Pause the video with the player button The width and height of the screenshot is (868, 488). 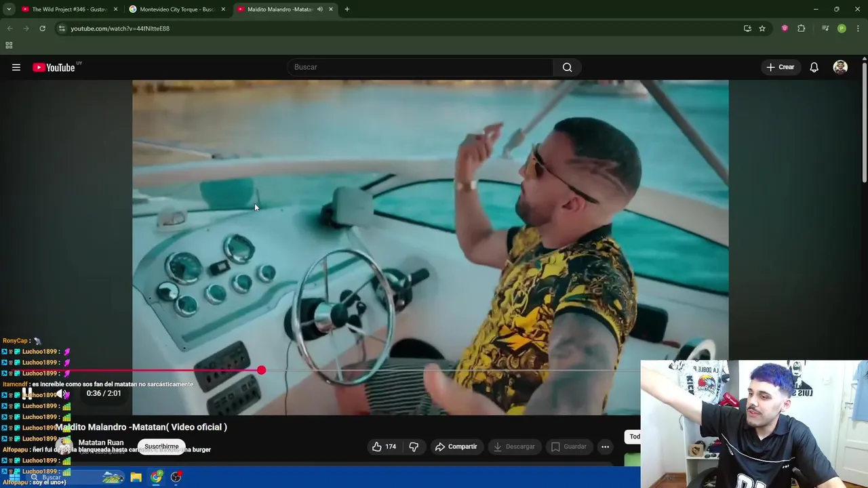[x=27, y=393]
